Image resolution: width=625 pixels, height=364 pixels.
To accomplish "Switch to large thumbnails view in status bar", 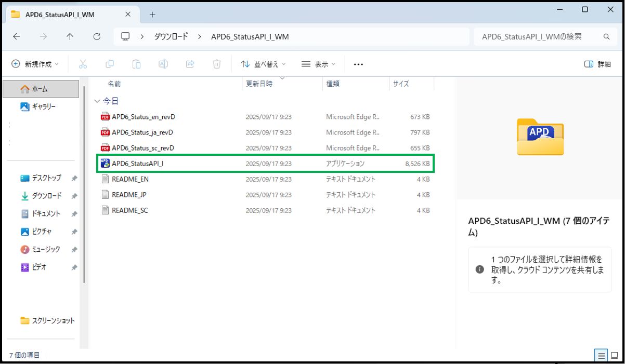I will click(615, 356).
